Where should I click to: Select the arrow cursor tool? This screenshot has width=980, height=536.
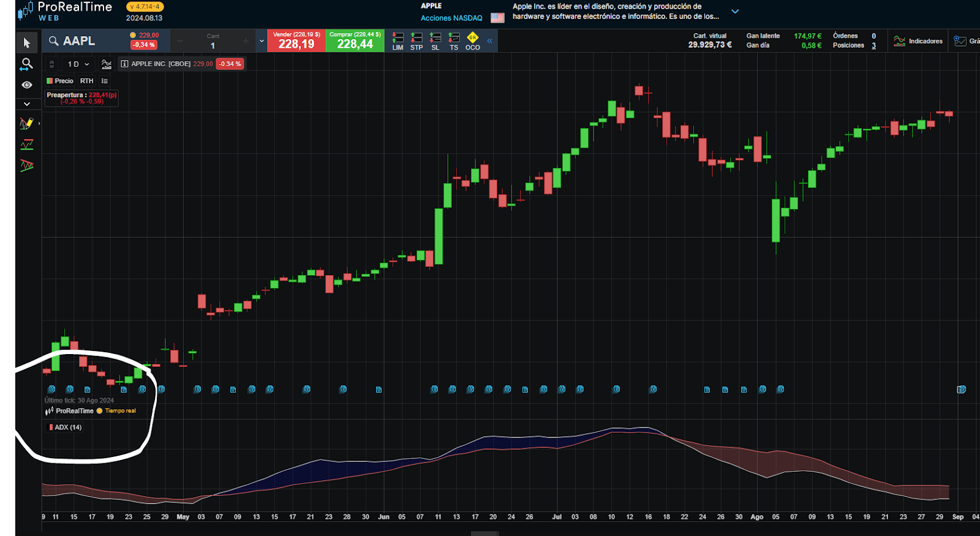26,42
